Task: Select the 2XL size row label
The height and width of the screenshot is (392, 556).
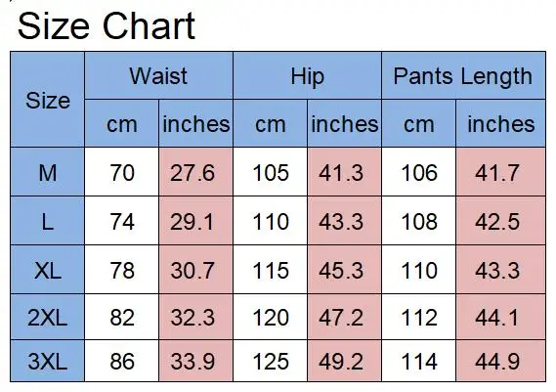Action: [48, 317]
